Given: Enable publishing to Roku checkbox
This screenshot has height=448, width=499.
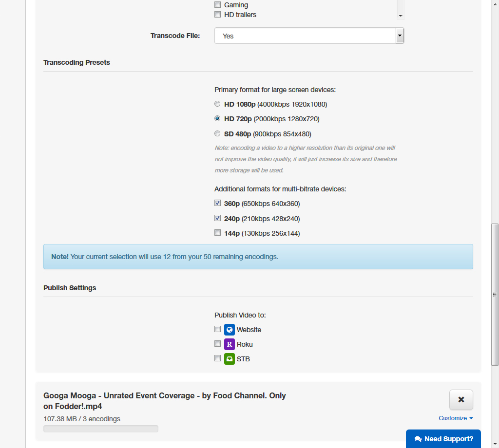Looking at the screenshot, I should tap(218, 344).
